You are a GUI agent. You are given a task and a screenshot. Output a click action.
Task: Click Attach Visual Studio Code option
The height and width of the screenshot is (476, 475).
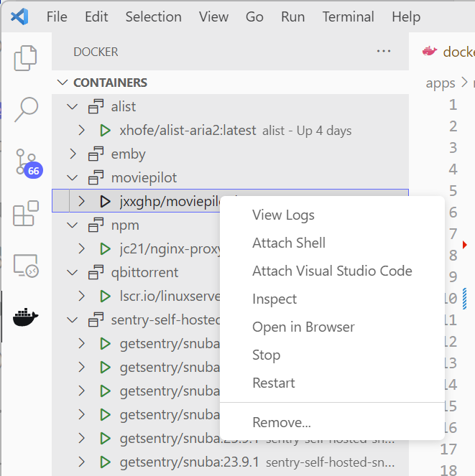pyautogui.click(x=332, y=271)
